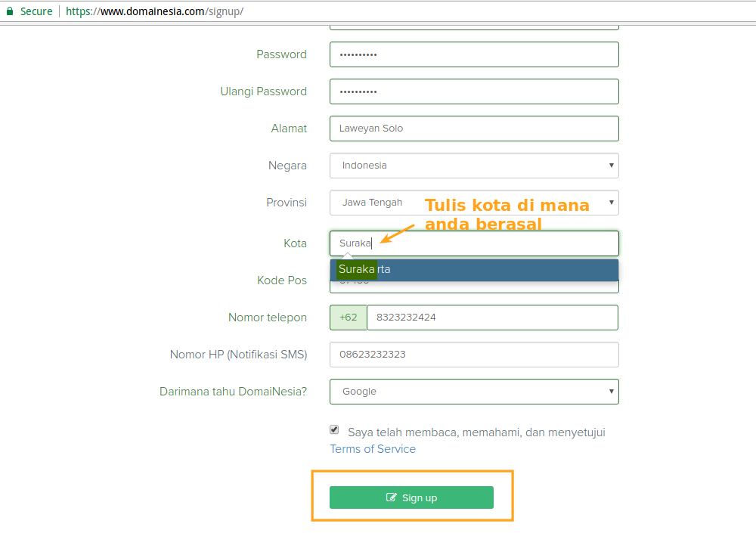Expand the Darimana tahu DomaiNesia dropdown

pyautogui.click(x=474, y=392)
